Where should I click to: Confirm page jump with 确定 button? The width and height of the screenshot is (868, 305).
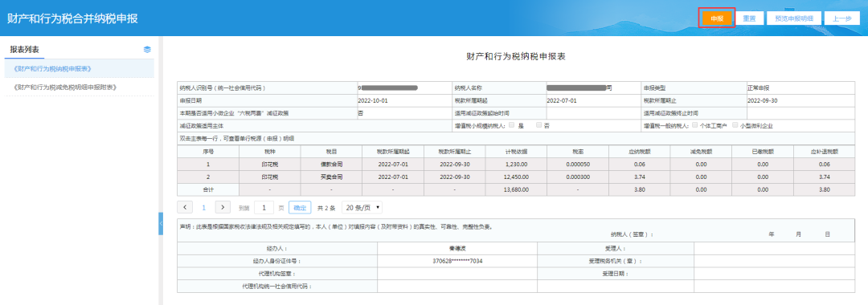tap(300, 208)
